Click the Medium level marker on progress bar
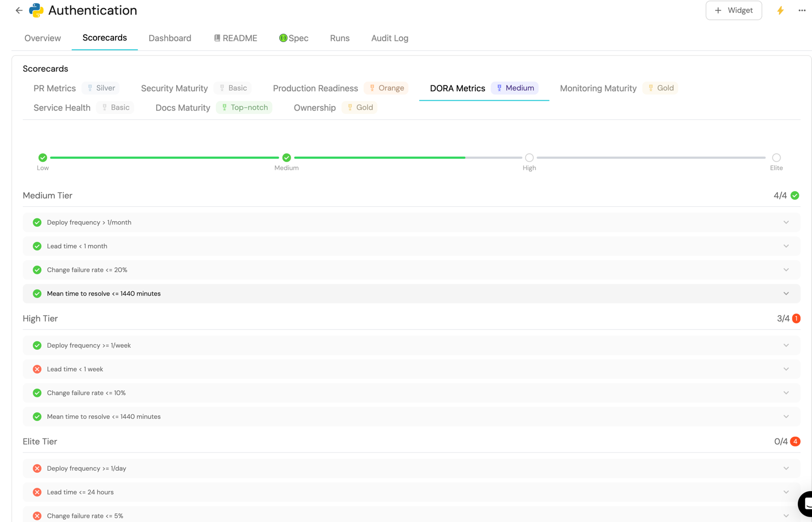This screenshot has height=522, width=812. 286,158
